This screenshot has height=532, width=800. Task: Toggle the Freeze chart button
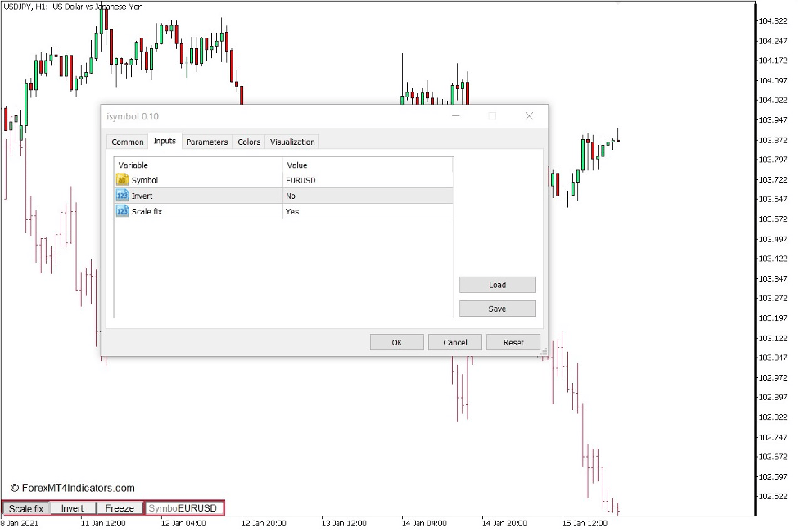click(120, 507)
